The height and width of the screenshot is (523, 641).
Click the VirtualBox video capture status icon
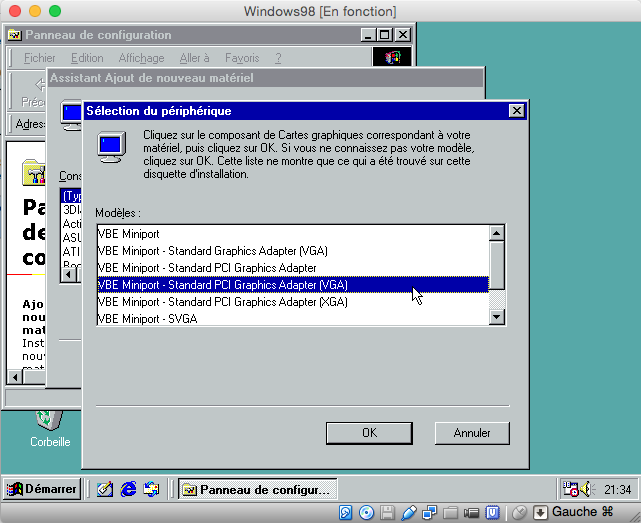[471, 513]
